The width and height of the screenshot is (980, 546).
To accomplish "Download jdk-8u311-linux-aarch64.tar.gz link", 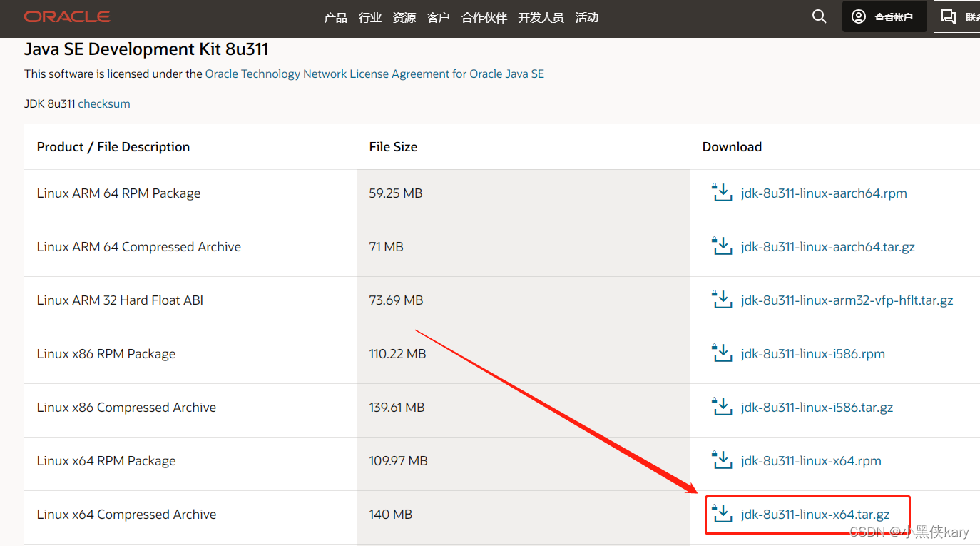I will (828, 247).
